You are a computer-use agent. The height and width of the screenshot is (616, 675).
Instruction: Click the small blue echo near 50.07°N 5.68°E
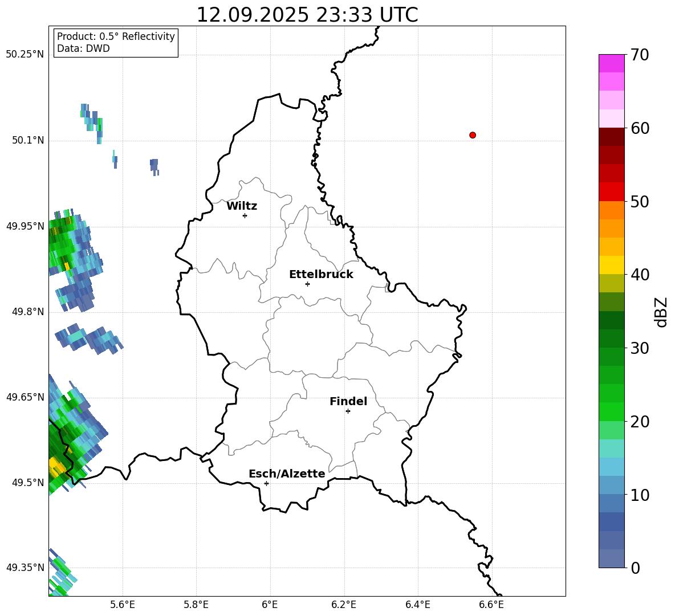coord(154,166)
